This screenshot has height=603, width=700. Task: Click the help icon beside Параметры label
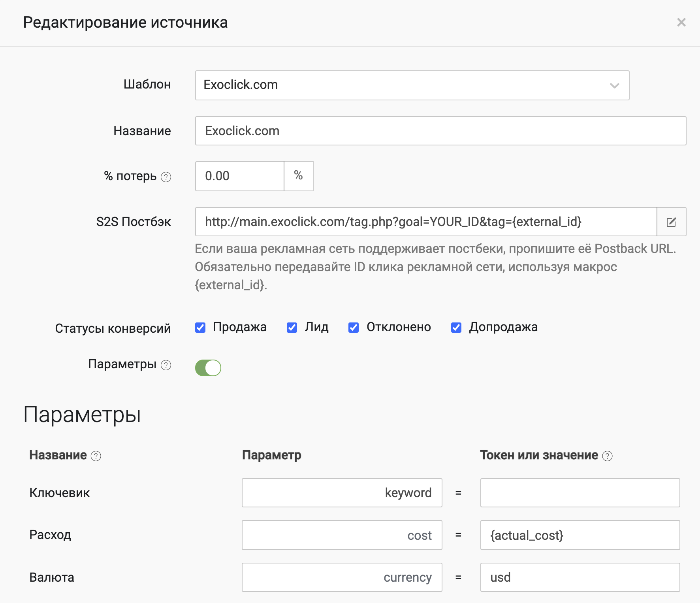click(x=166, y=365)
